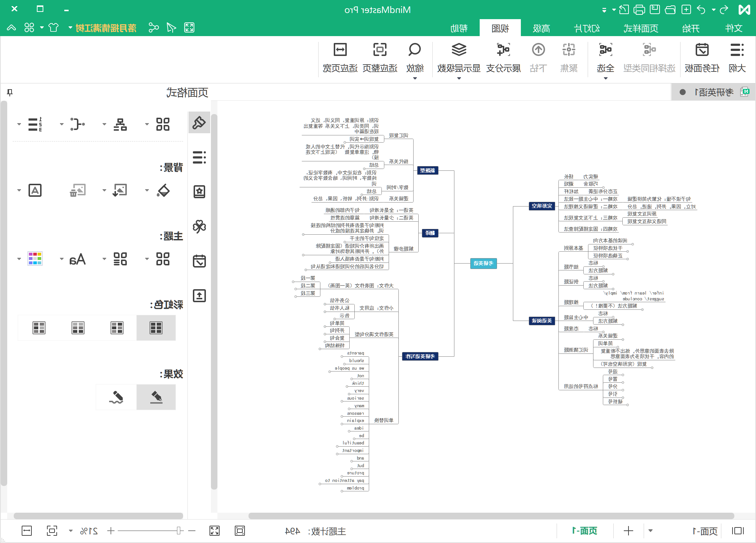Click the Print icon in title bar

pyautogui.click(x=639, y=9)
